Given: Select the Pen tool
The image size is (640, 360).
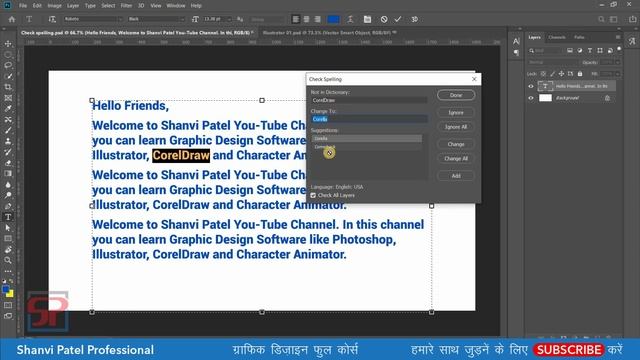Looking at the screenshot, I should click(x=8, y=206).
